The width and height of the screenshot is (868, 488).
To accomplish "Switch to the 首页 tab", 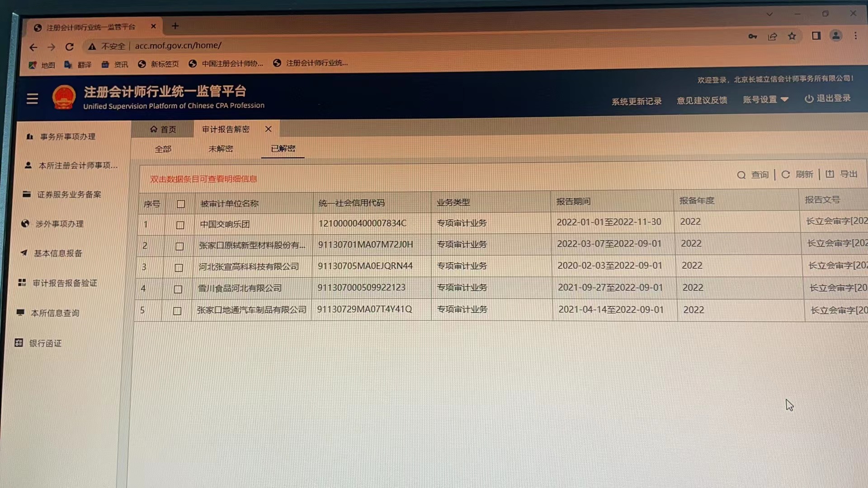I will (x=163, y=130).
